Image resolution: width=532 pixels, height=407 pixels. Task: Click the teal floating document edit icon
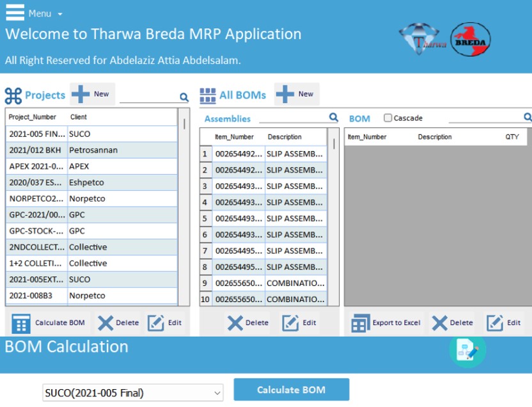point(467,350)
